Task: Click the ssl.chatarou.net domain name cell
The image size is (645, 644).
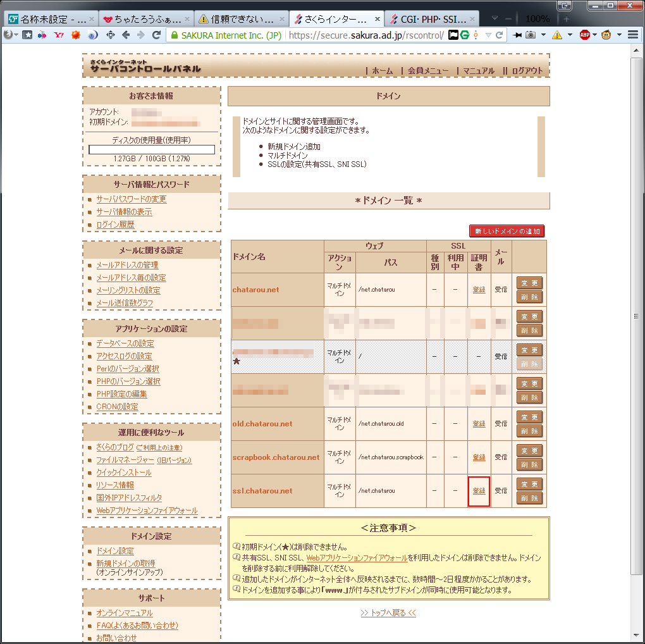Action: click(x=277, y=491)
